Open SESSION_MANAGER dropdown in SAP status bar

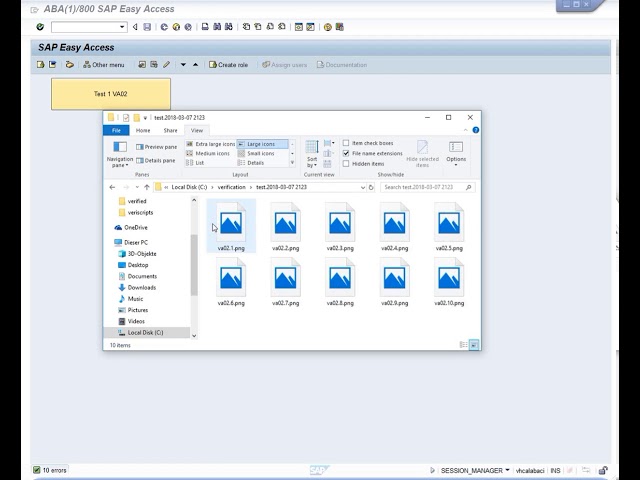tap(507, 470)
